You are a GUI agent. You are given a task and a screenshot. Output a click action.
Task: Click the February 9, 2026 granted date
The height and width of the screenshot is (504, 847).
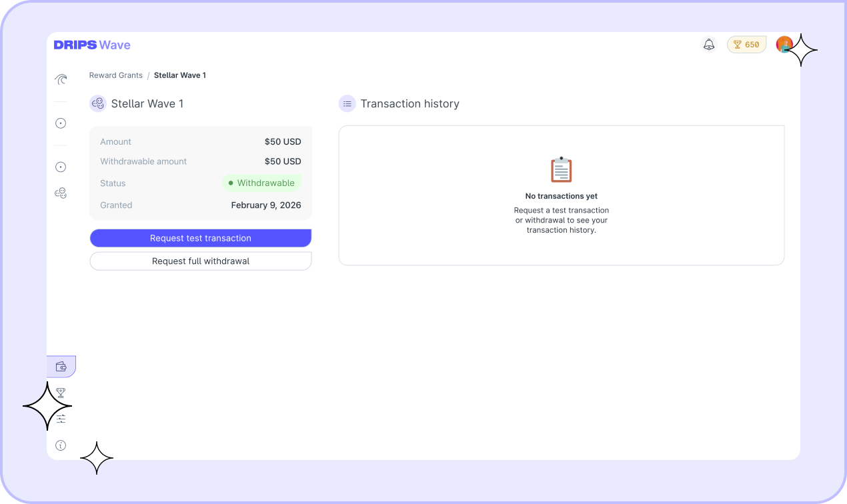[266, 205]
